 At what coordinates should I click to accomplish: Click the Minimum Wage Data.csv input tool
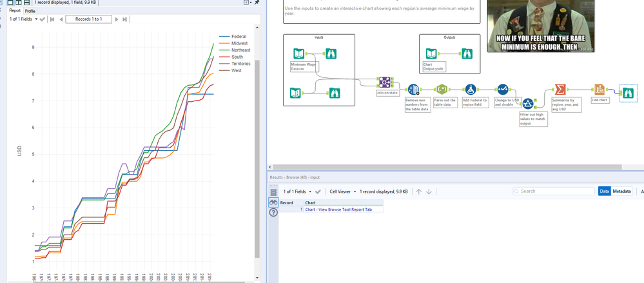point(300,54)
